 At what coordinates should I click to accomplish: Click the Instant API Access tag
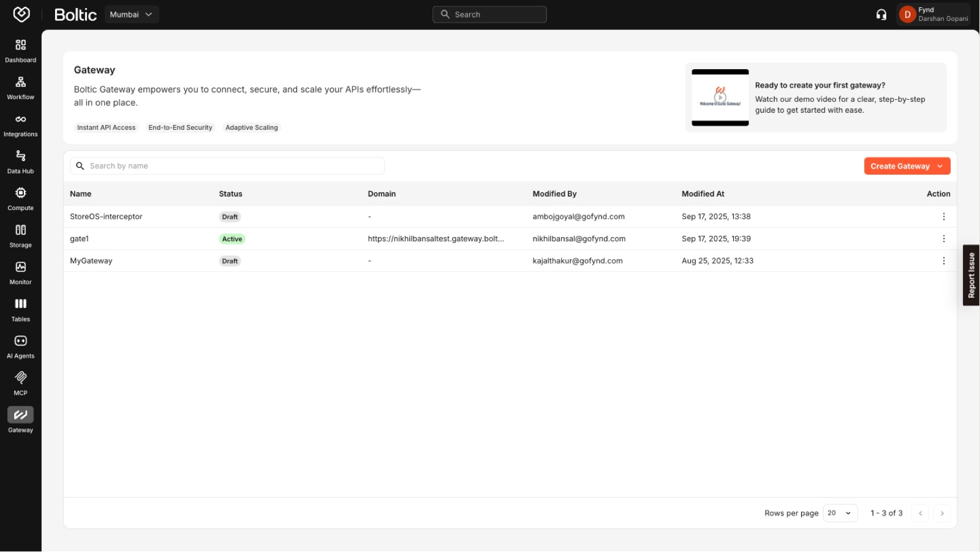[107, 127]
